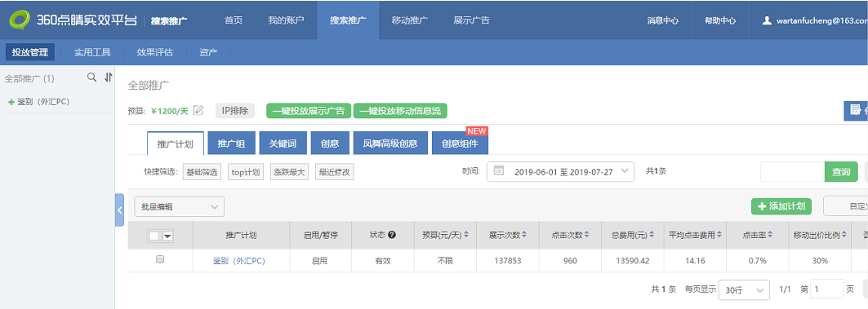Open the calendar icon in date range

click(x=498, y=171)
